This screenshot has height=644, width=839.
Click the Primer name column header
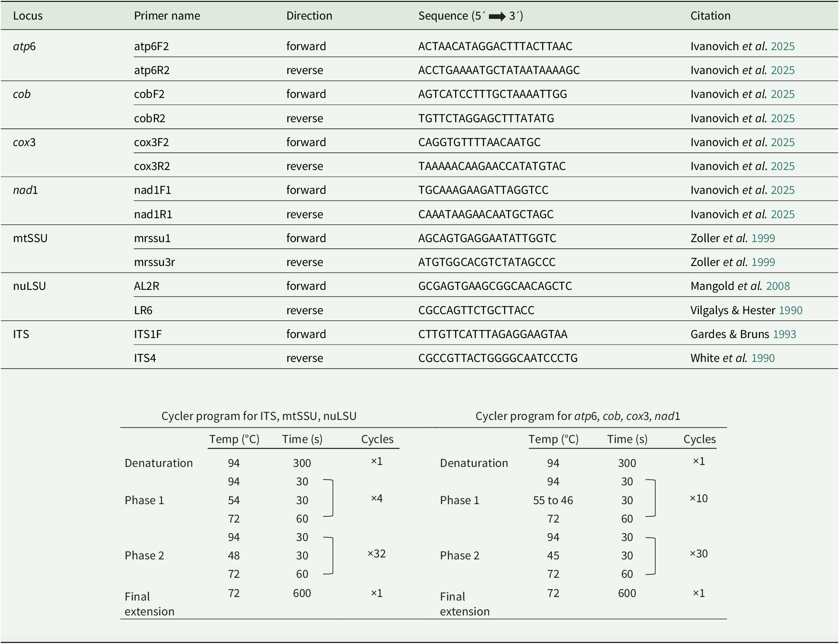click(x=167, y=16)
